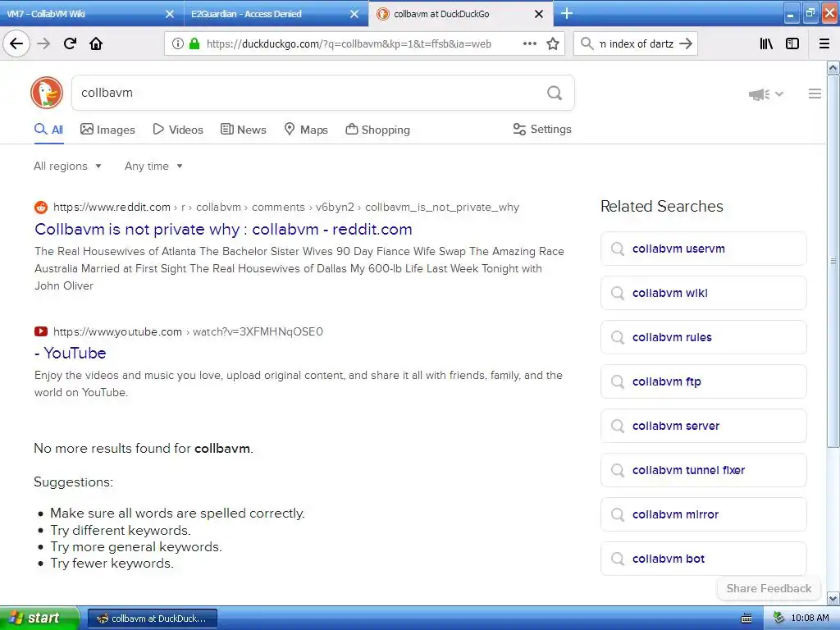The width and height of the screenshot is (840, 630).
Task: Click the page scrollbar down arrow
Action: click(x=833, y=598)
